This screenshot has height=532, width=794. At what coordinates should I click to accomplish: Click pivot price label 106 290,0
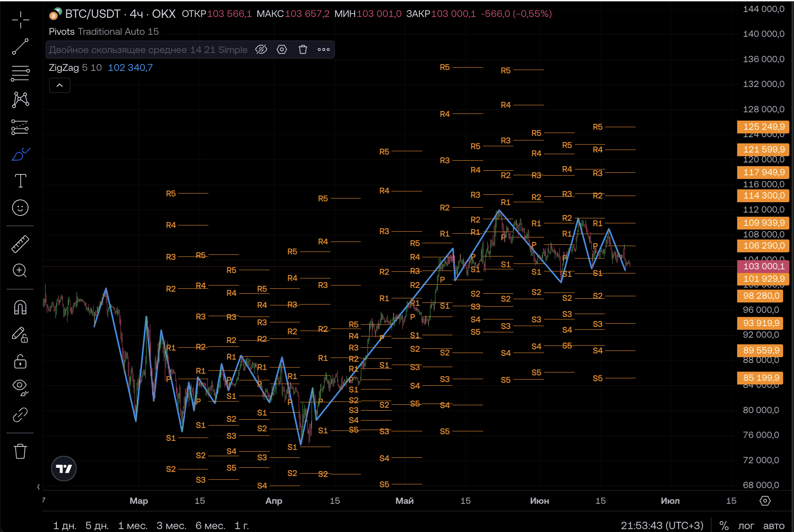pyautogui.click(x=763, y=246)
